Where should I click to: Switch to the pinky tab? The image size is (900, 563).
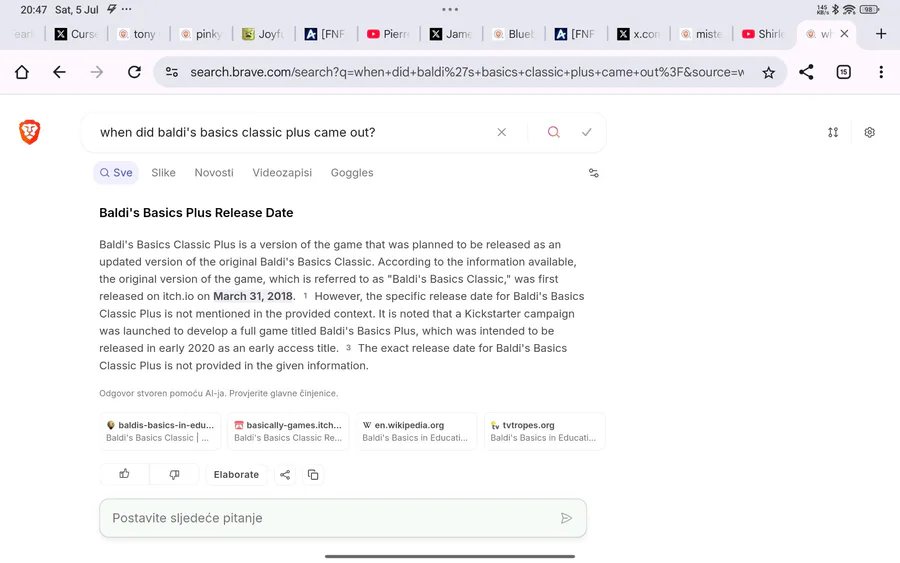click(201, 34)
